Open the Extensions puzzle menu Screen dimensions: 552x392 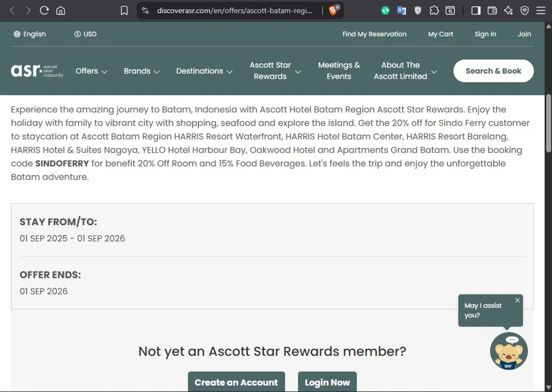434,11
